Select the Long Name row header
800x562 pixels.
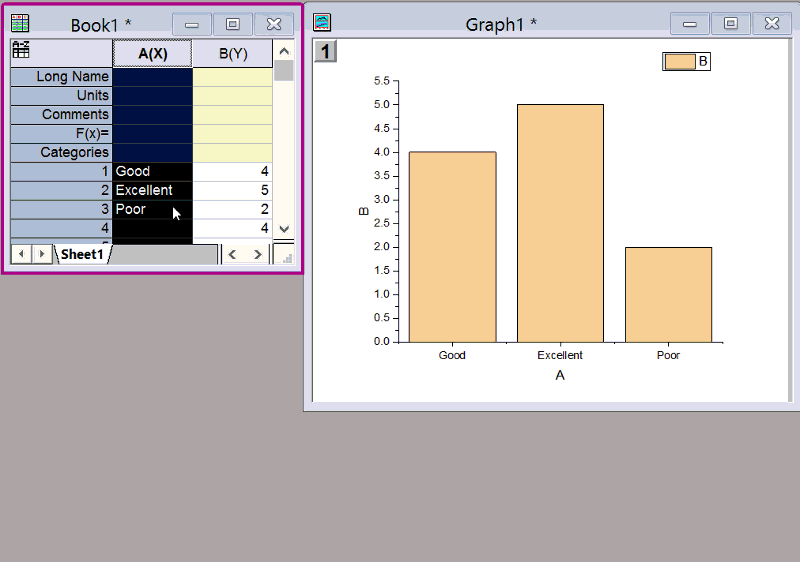click(x=61, y=77)
